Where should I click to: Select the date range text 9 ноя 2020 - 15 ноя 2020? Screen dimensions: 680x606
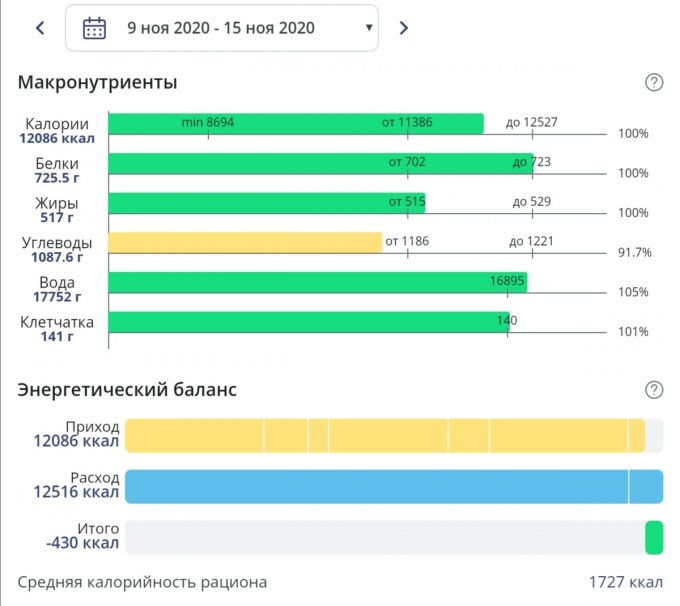pyautogui.click(x=220, y=28)
